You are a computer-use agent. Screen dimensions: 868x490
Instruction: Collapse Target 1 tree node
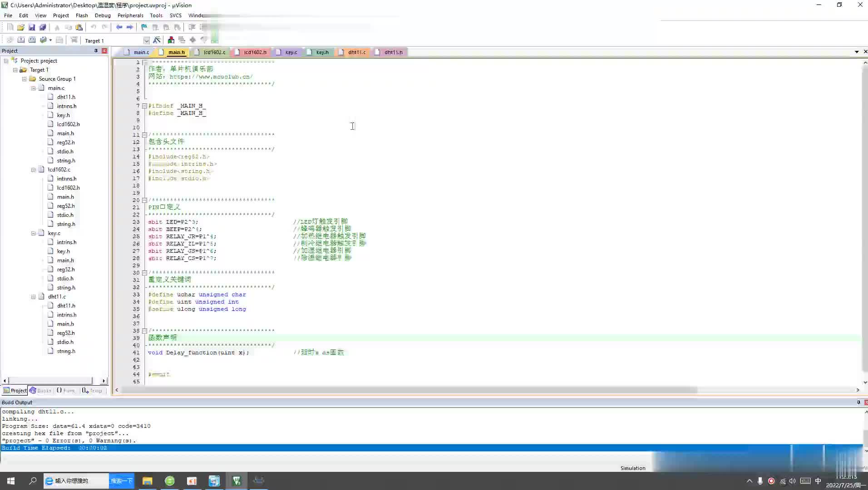click(15, 70)
